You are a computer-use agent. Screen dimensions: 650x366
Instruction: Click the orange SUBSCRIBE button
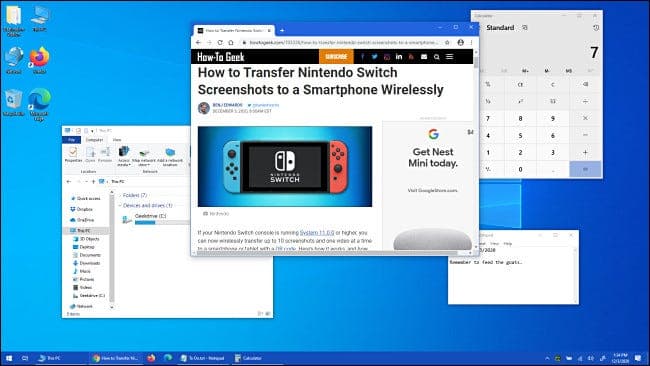[x=336, y=56]
